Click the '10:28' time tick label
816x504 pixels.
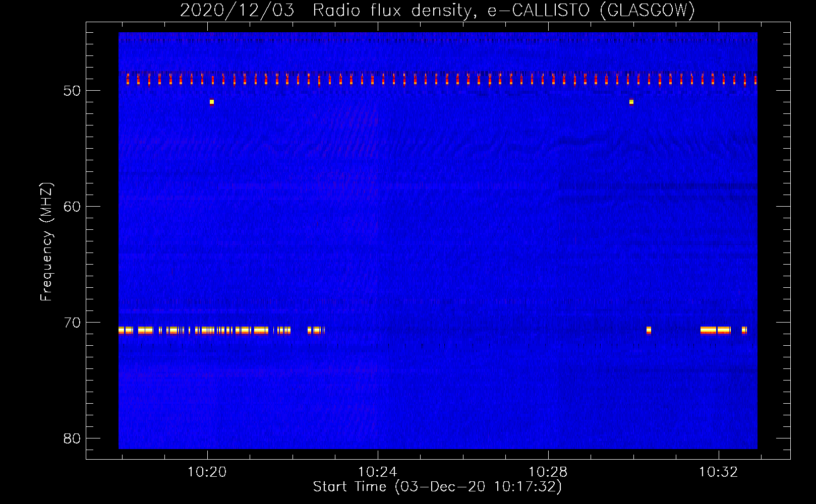pyautogui.click(x=548, y=472)
